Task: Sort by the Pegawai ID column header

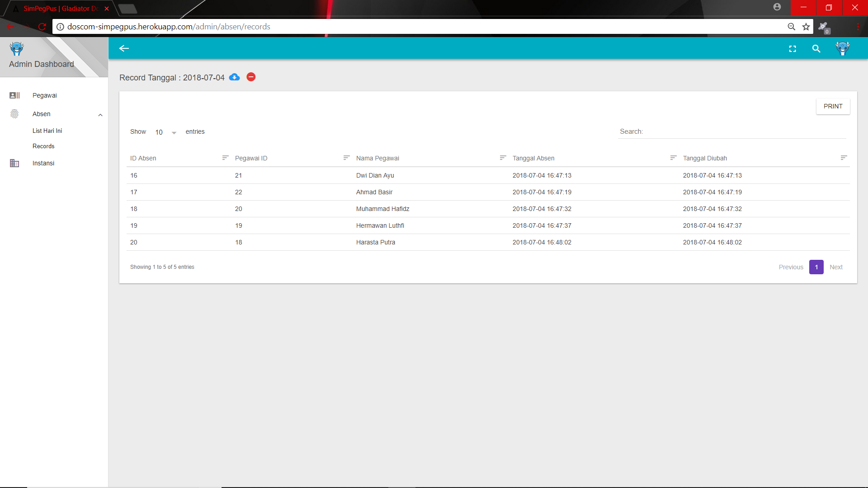Action: point(251,158)
